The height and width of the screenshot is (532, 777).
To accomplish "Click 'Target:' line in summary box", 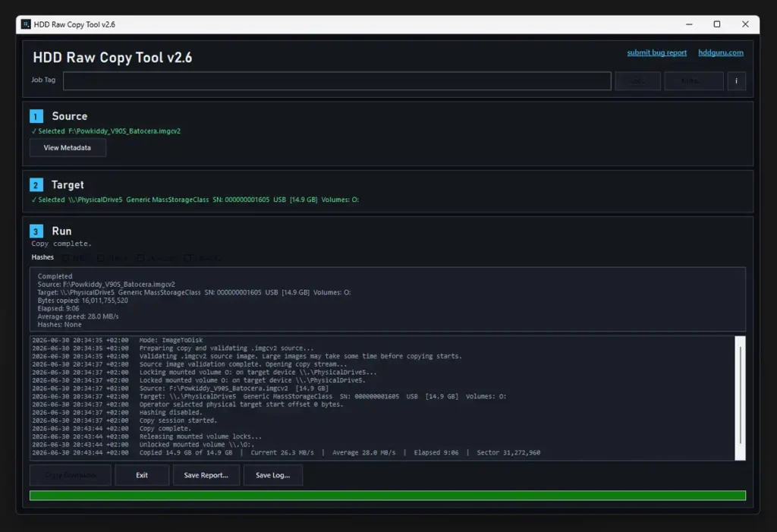I will (x=194, y=292).
